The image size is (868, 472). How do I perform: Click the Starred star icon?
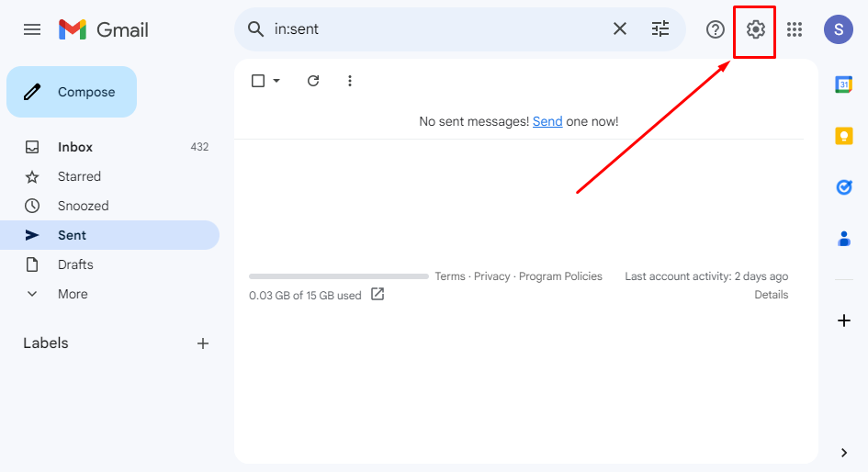point(32,176)
